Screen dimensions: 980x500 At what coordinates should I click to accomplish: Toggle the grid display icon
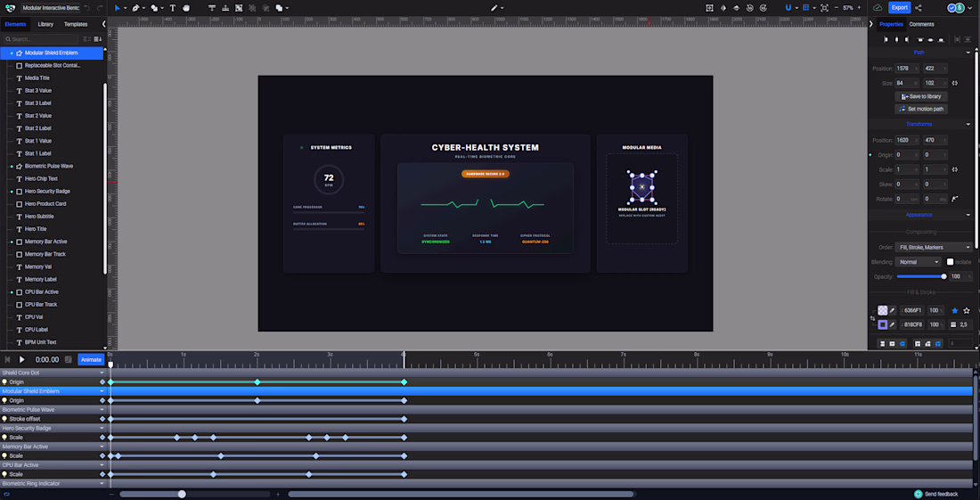click(806, 8)
